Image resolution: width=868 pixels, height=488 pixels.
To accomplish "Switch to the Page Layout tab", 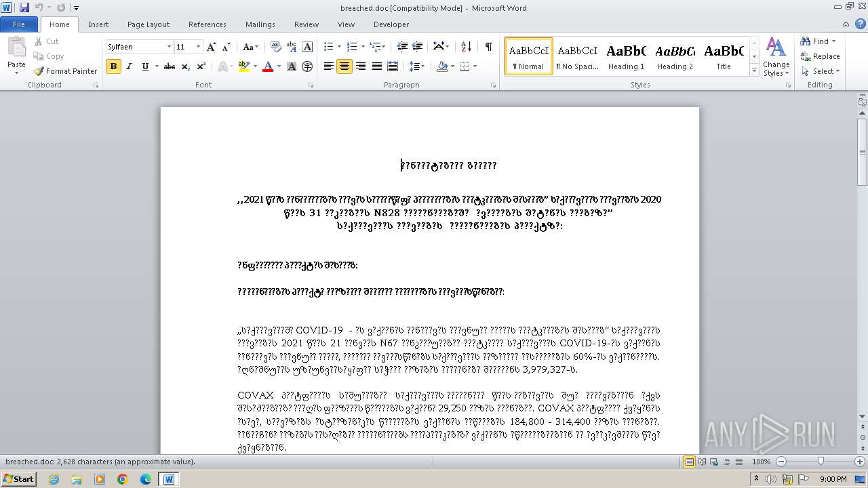I will [x=149, y=24].
